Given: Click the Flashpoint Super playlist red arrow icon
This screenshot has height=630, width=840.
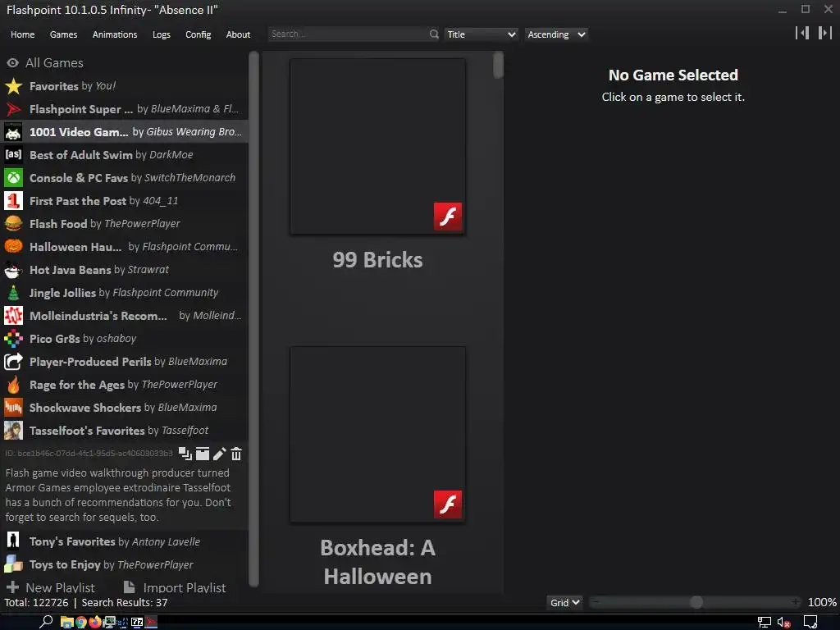Looking at the screenshot, I should pyautogui.click(x=13, y=109).
